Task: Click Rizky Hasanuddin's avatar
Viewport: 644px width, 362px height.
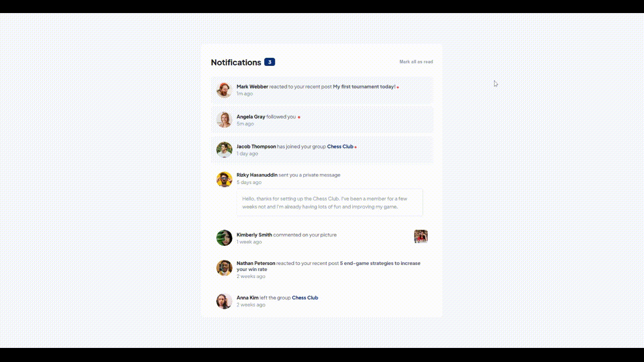Action: 224,179
